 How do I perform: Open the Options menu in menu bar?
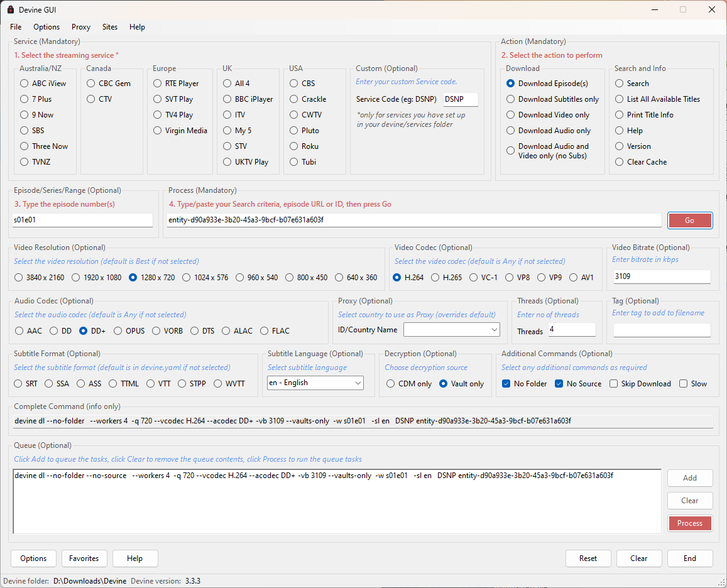(46, 27)
